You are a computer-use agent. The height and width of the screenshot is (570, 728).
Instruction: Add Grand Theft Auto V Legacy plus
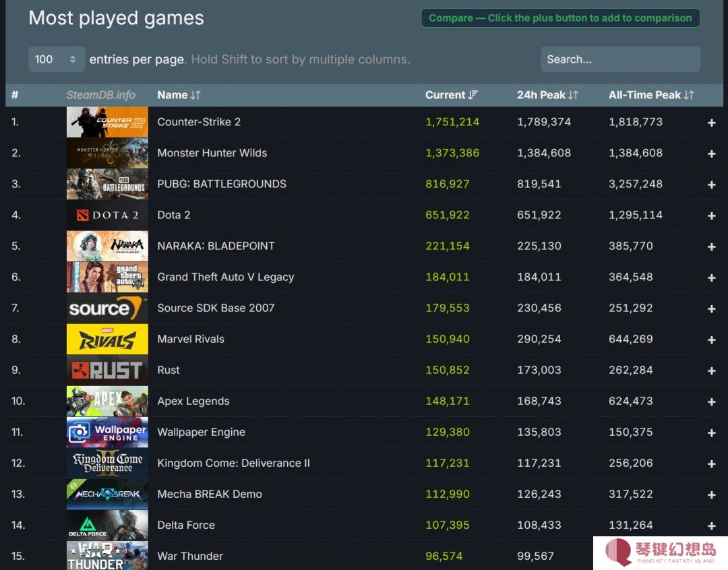click(x=711, y=278)
